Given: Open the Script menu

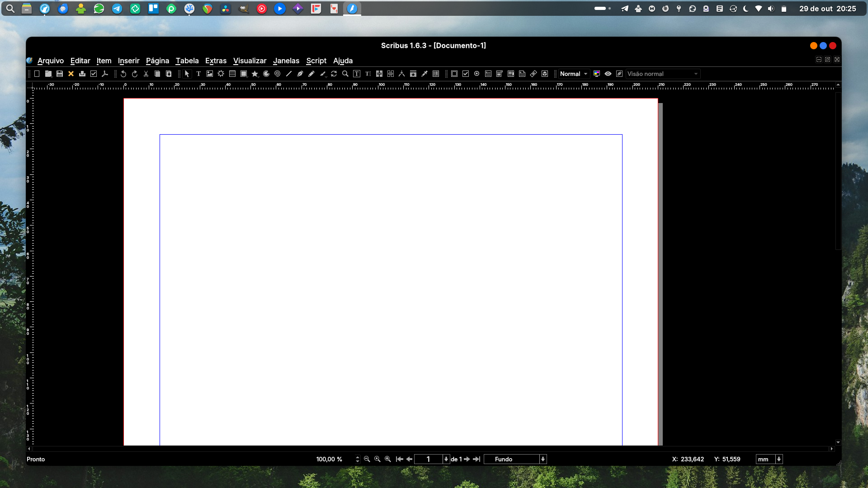Looking at the screenshot, I should click(x=316, y=61).
